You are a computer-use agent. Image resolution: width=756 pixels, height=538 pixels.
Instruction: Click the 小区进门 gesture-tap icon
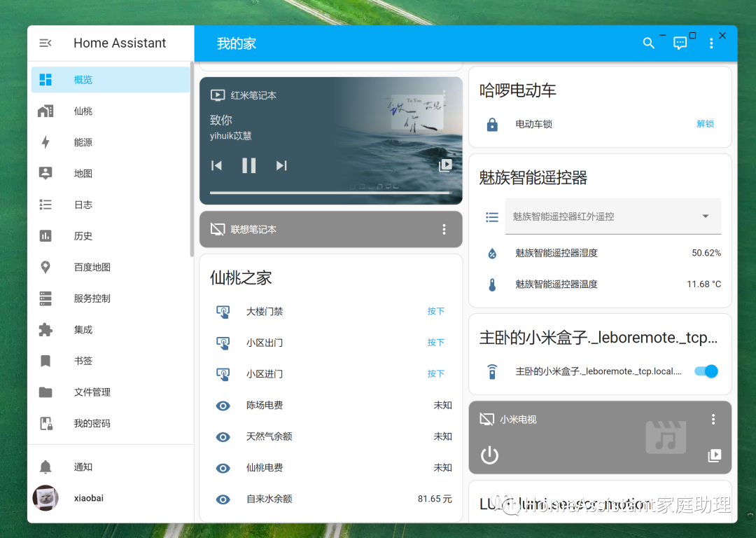coord(223,374)
